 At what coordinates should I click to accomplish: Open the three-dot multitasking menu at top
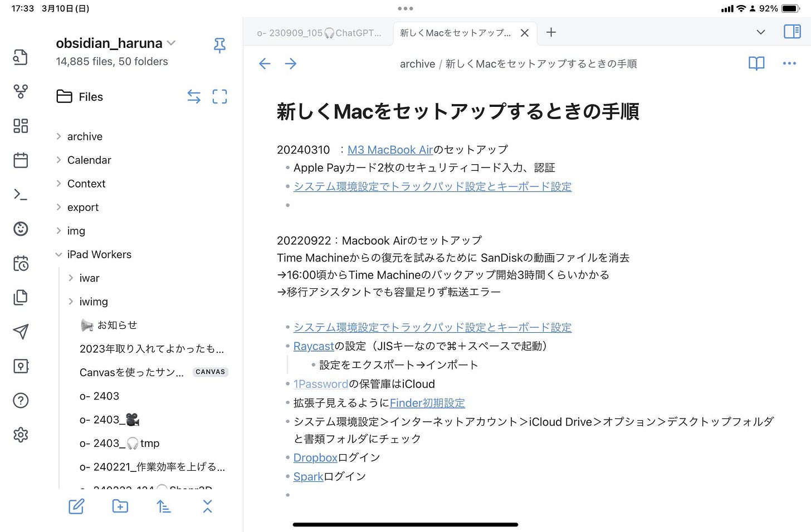pyautogui.click(x=405, y=8)
